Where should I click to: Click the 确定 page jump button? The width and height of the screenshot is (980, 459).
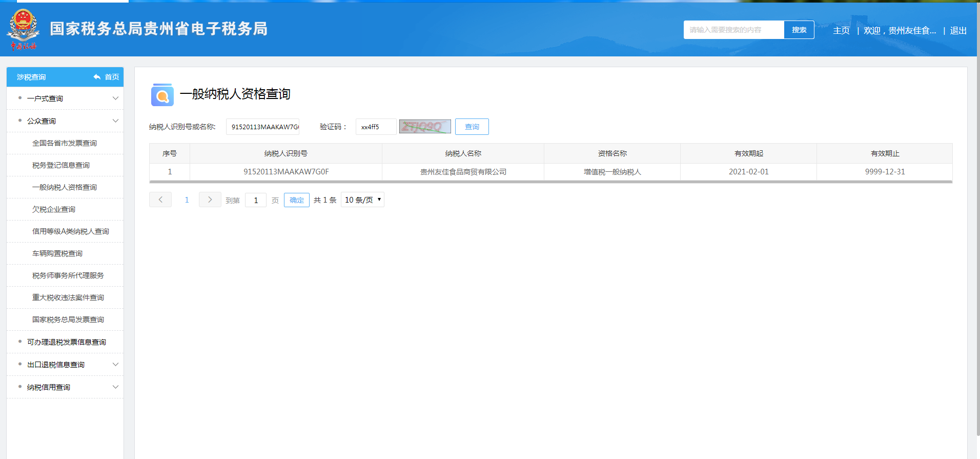coord(296,200)
